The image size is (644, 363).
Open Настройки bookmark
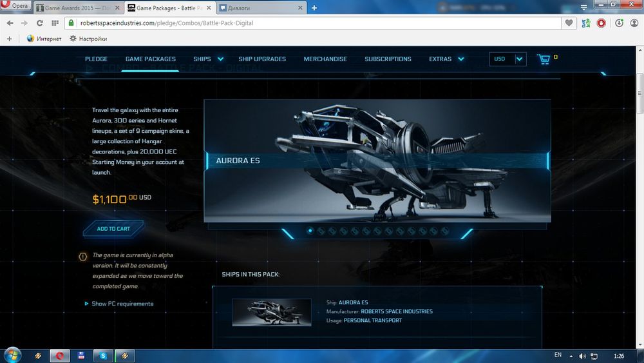(x=88, y=39)
